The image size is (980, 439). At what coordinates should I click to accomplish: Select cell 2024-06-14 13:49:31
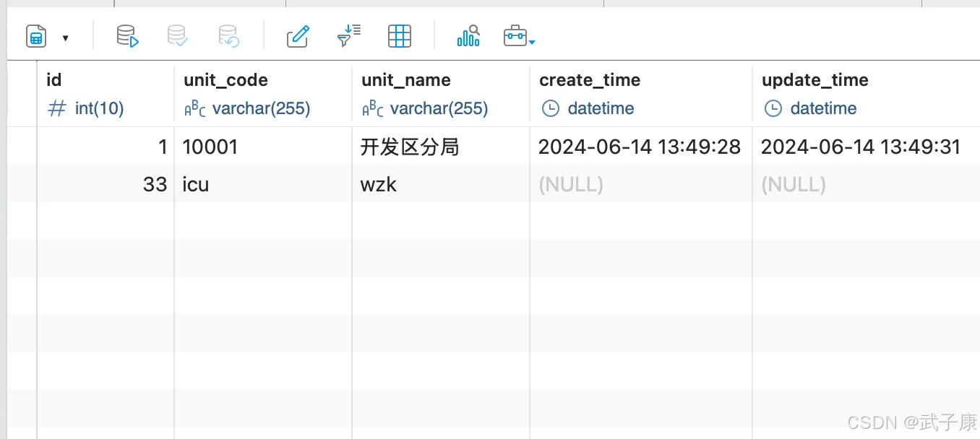tap(866, 147)
